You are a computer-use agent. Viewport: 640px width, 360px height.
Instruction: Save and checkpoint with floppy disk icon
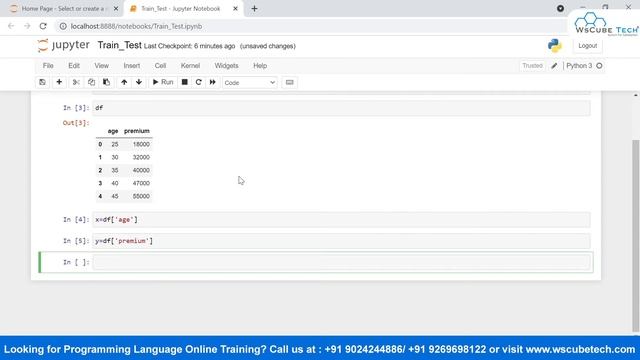pyautogui.click(x=42, y=82)
